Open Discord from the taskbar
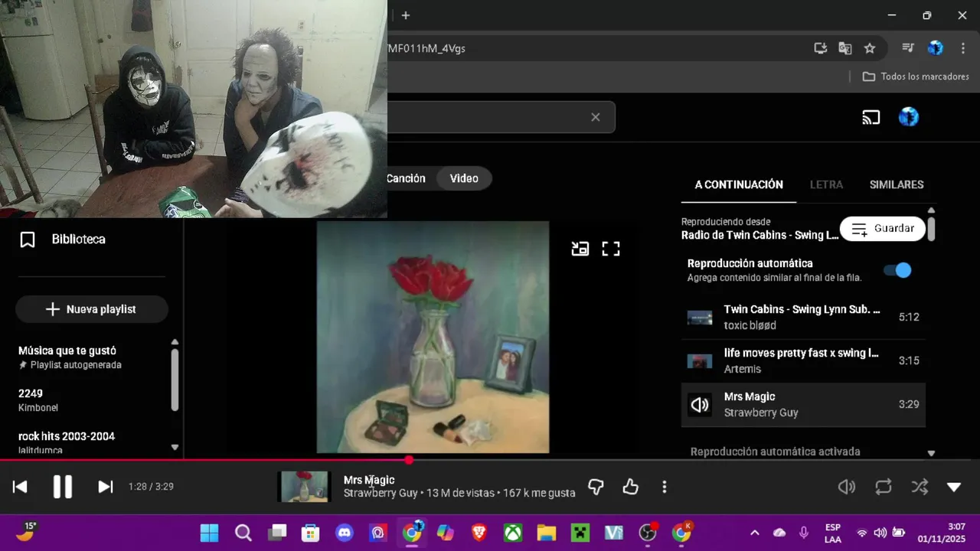The width and height of the screenshot is (980, 551). click(x=344, y=533)
